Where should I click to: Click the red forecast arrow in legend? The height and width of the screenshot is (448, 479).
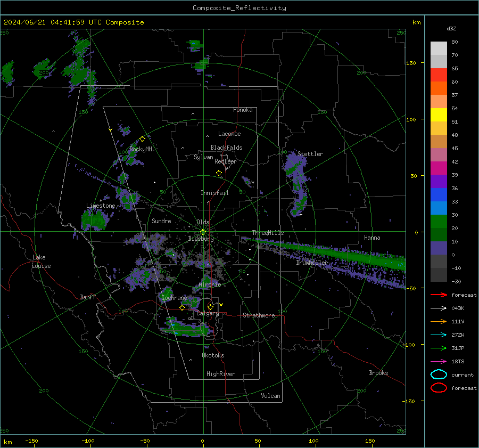click(x=439, y=295)
